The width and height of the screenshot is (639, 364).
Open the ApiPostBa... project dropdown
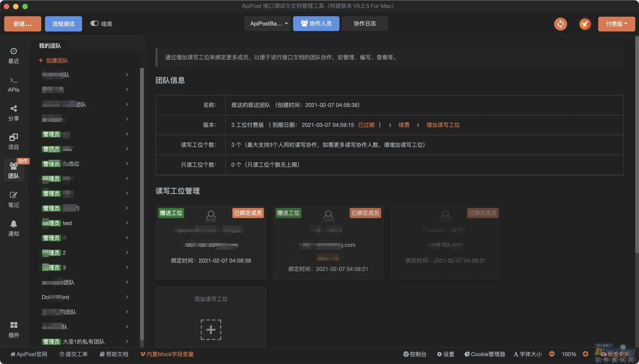(267, 23)
